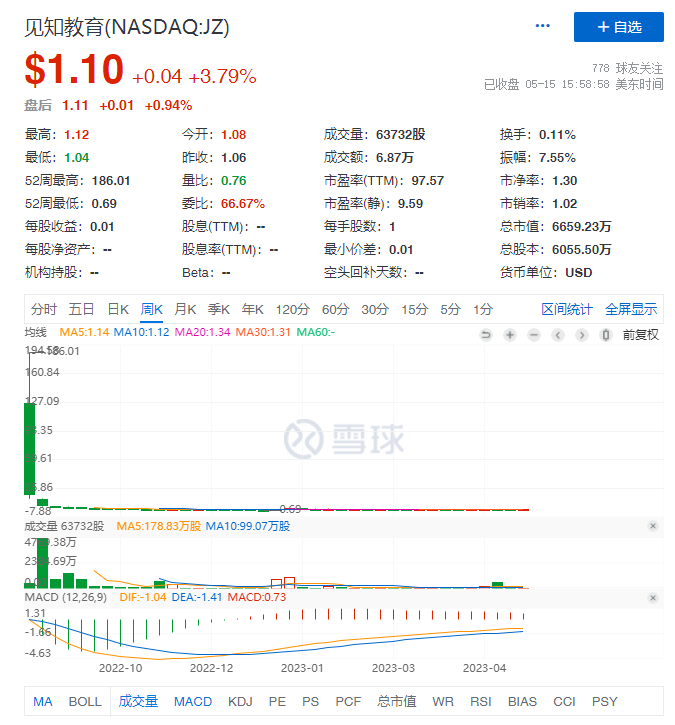Enable the WR indicator
Image resolution: width=675 pixels, height=725 pixels.
pos(443,701)
